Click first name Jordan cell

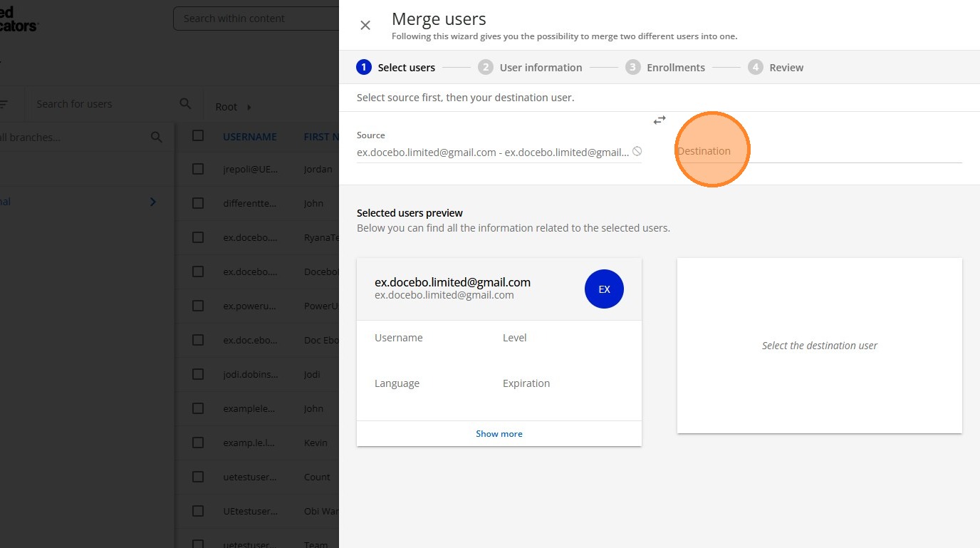pos(318,169)
